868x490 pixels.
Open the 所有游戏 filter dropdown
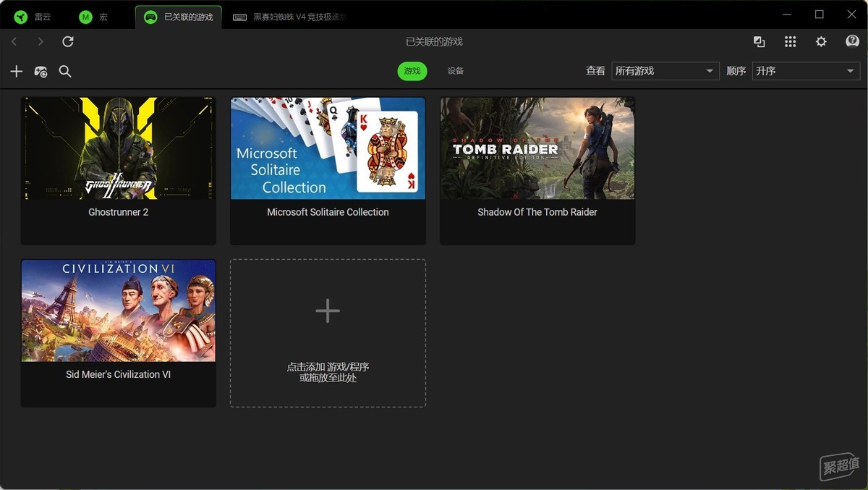pyautogui.click(x=665, y=71)
